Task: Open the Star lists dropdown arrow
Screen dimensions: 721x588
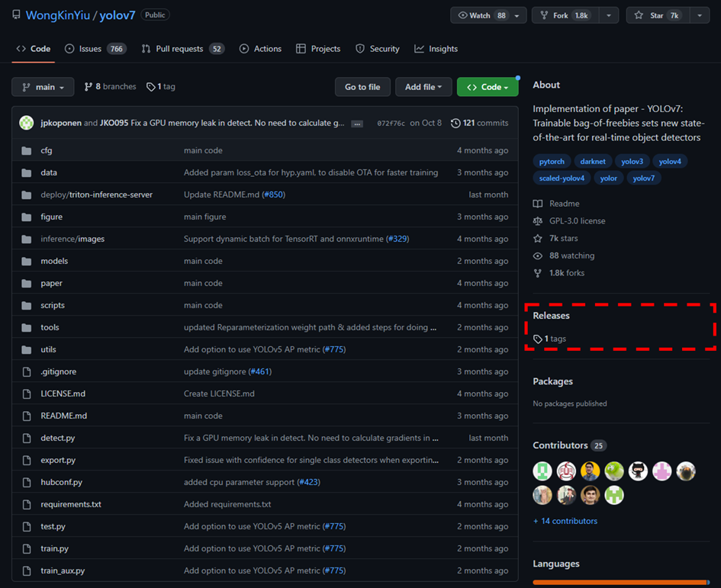Action: tap(700, 15)
